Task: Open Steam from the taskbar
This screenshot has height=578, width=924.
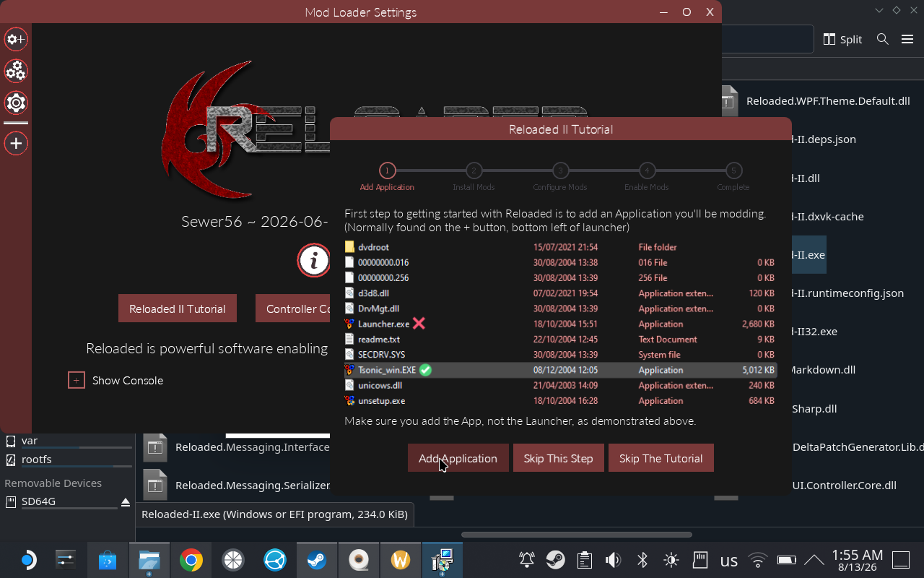Action: tap(317, 560)
